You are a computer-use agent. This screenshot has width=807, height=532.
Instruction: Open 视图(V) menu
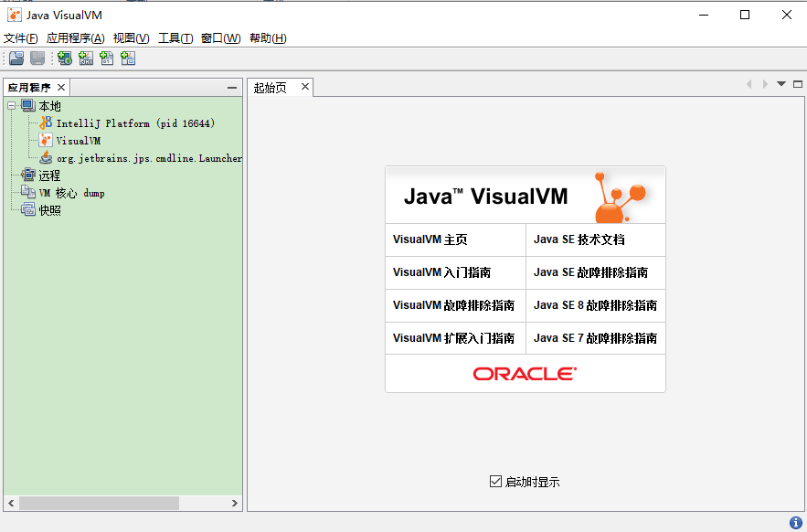coord(132,38)
